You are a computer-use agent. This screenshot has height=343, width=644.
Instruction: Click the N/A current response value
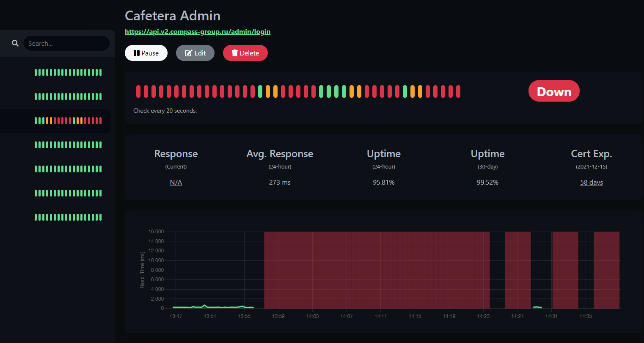[176, 183]
